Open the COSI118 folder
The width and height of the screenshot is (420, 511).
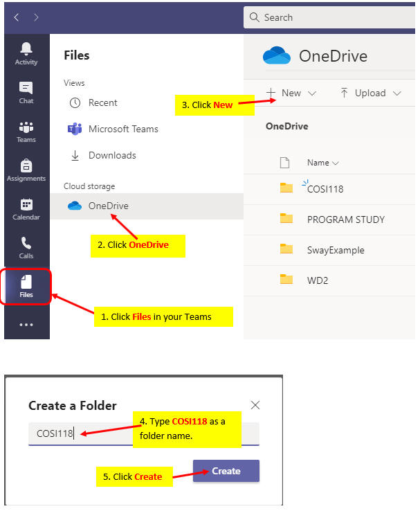[x=325, y=189]
